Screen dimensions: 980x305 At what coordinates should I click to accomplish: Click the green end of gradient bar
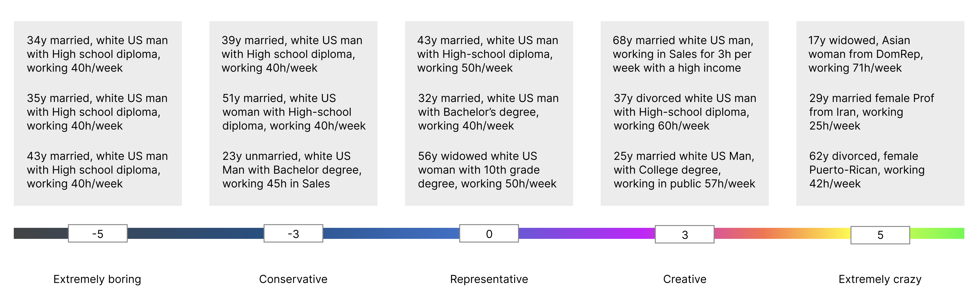pyautogui.click(x=937, y=233)
